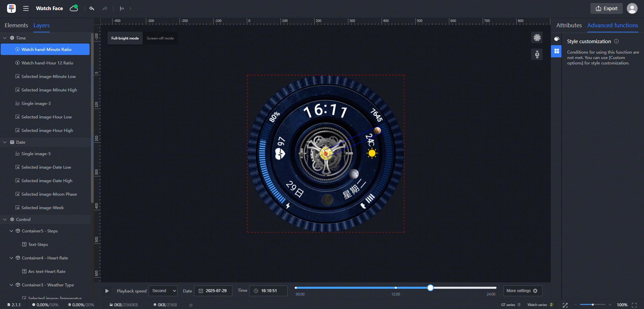644x309 pixels.
Task: Open the Advanced functions tab
Action: click(x=613, y=25)
